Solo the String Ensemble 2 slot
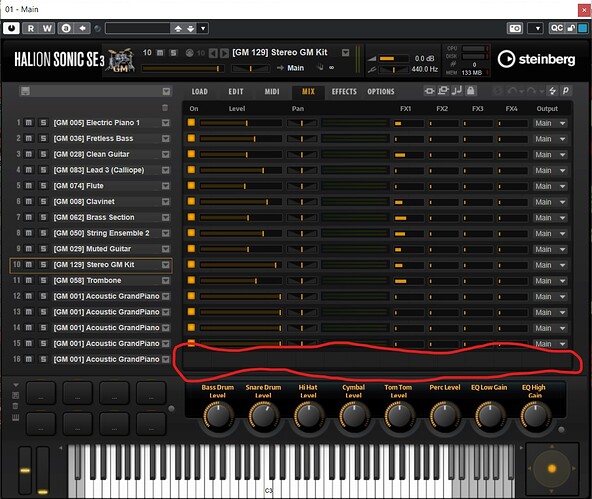The width and height of the screenshot is (592, 499). click(43, 233)
